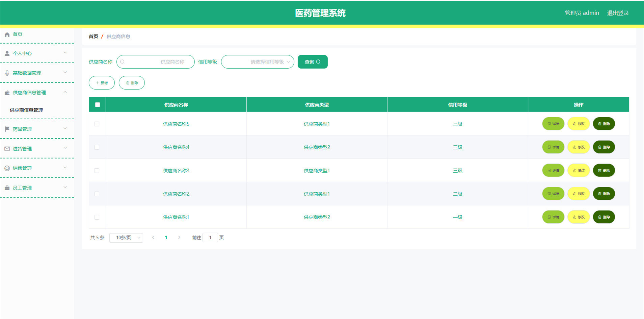
Task: Edit the 供应商名称1 row
Action: [x=579, y=217]
